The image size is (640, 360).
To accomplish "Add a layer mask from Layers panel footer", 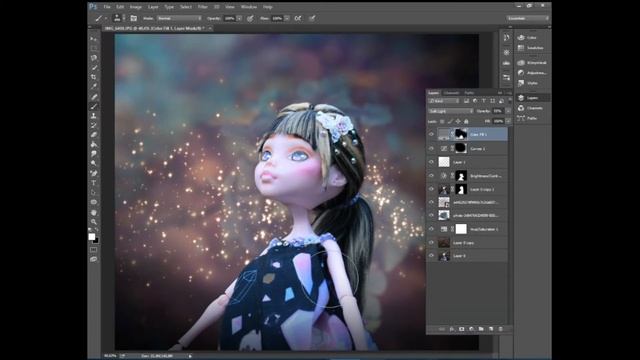I will [x=462, y=329].
